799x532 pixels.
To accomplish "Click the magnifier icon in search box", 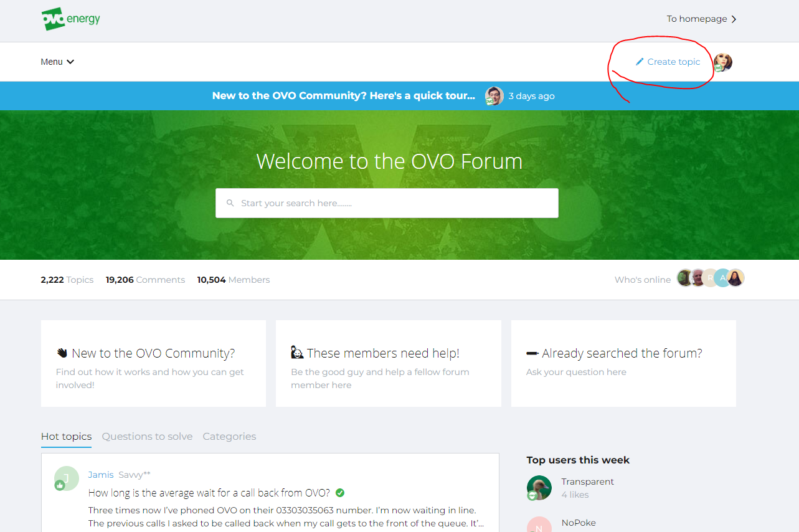I will point(230,203).
